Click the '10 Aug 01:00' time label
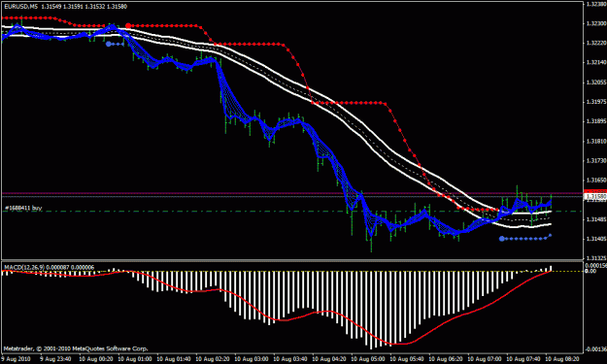607x364 pixels. (134, 359)
